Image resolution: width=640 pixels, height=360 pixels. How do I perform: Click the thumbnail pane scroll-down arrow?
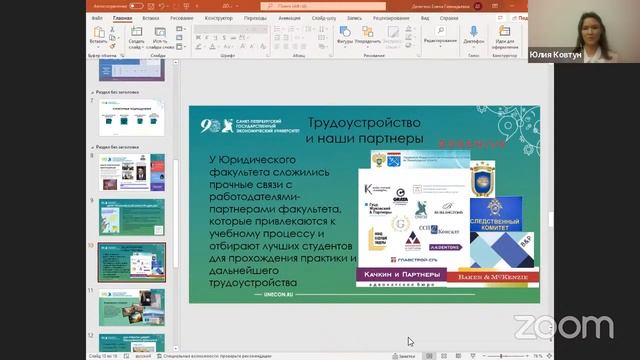(x=176, y=348)
